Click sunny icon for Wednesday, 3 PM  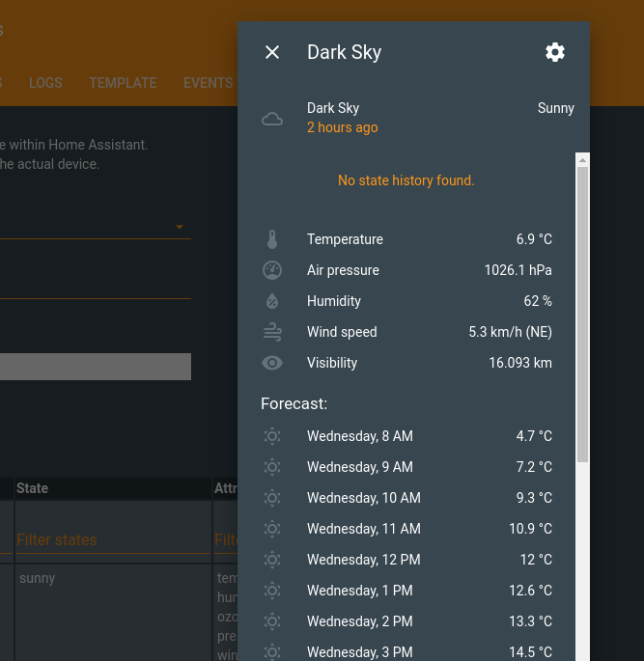point(272,652)
